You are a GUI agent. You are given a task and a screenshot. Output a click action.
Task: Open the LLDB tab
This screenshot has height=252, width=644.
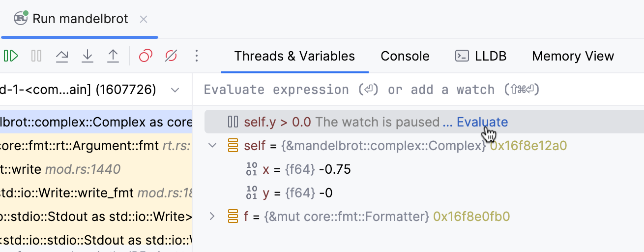[481, 56]
